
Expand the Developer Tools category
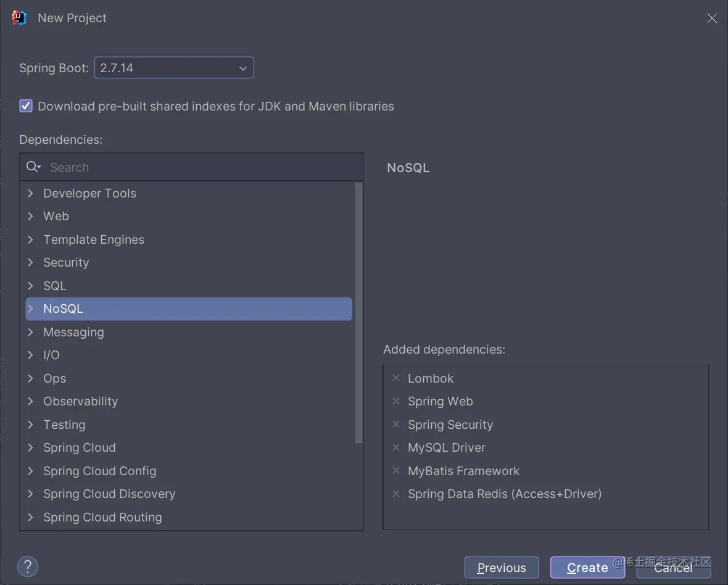click(31, 193)
